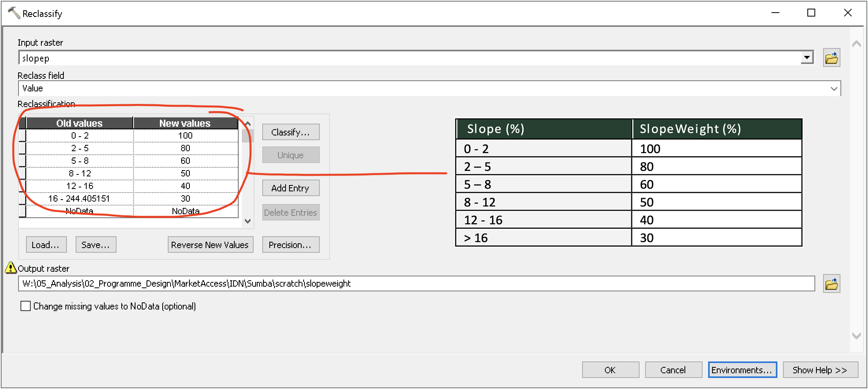Click Reverse New Values button

click(210, 245)
